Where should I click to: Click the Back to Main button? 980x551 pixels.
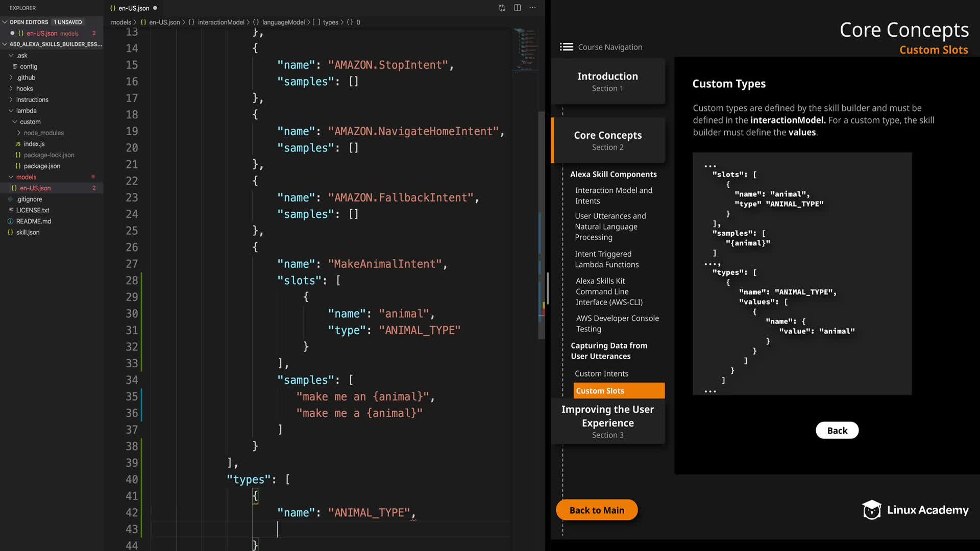click(x=596, y=510)
